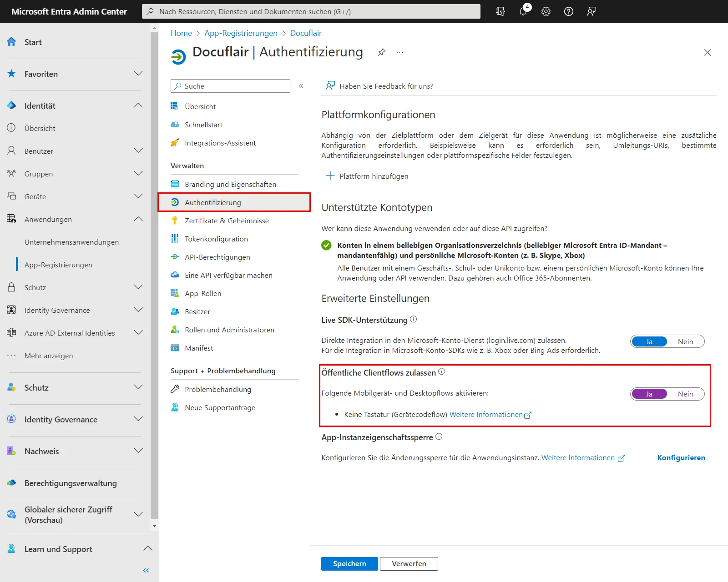This screenshot has width=728, height=582.
Task: Pin the Docuflair Authentifizierung page
Action: pos(381,52)
